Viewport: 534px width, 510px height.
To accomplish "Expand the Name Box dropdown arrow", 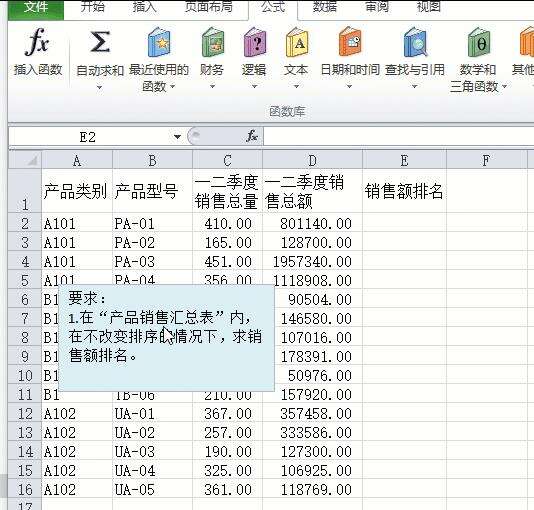I will [177, 137].
